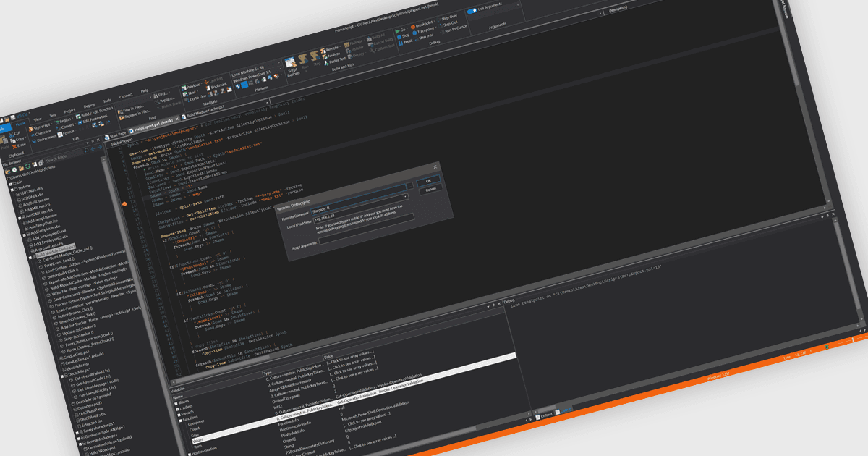Open the View ribbon tab
The width and height of the screenshot is (868, 456).
tap(38, 119)
